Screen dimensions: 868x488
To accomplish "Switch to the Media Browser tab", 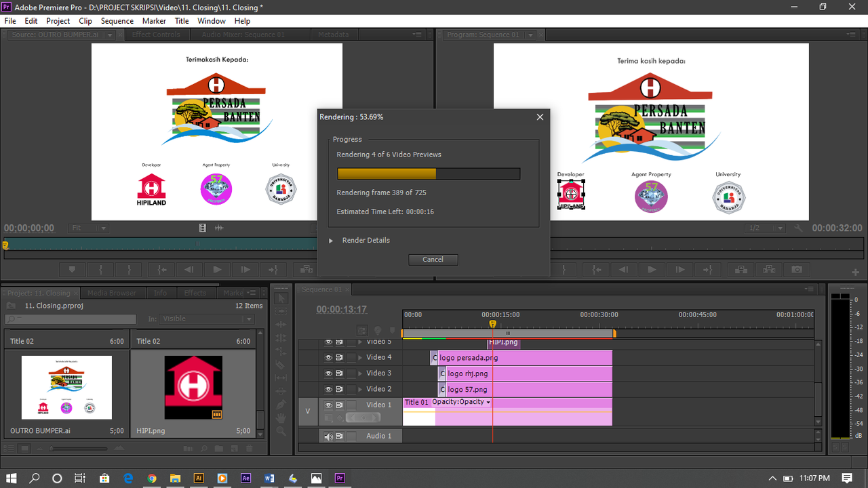I will 113,293.
